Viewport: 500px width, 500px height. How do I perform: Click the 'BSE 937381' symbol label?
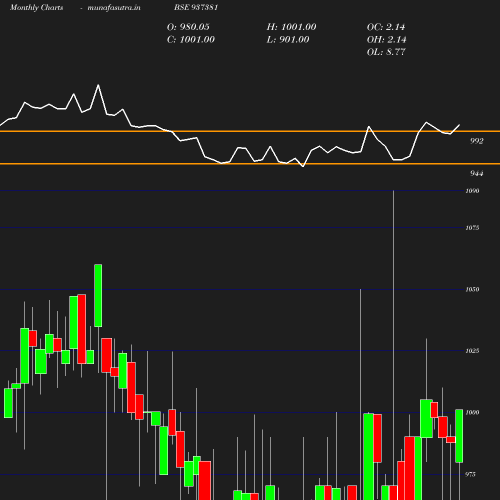click(196, 7)
